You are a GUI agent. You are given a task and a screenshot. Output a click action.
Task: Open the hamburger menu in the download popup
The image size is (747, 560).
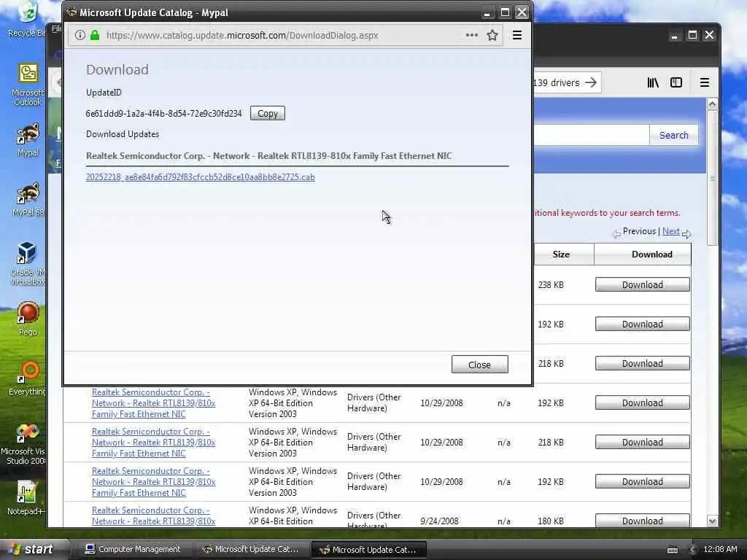coord(517,35)
